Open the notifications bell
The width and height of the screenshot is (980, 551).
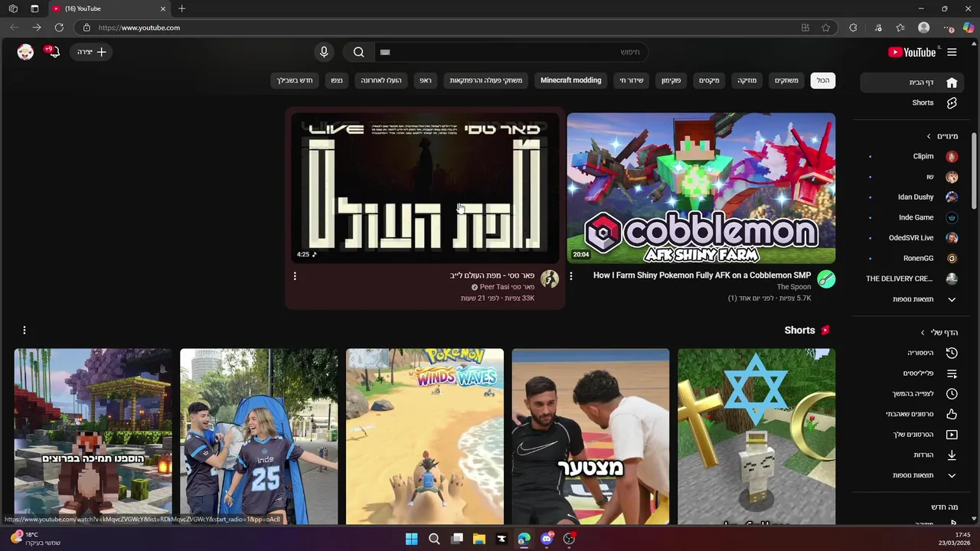pyautogui.click(x=53, y=52)
